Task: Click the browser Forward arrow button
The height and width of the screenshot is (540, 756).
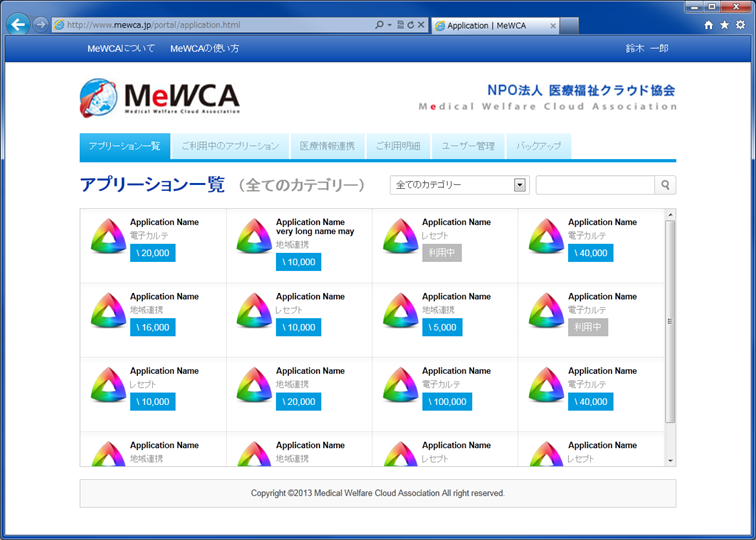Action: pos(41,24)
